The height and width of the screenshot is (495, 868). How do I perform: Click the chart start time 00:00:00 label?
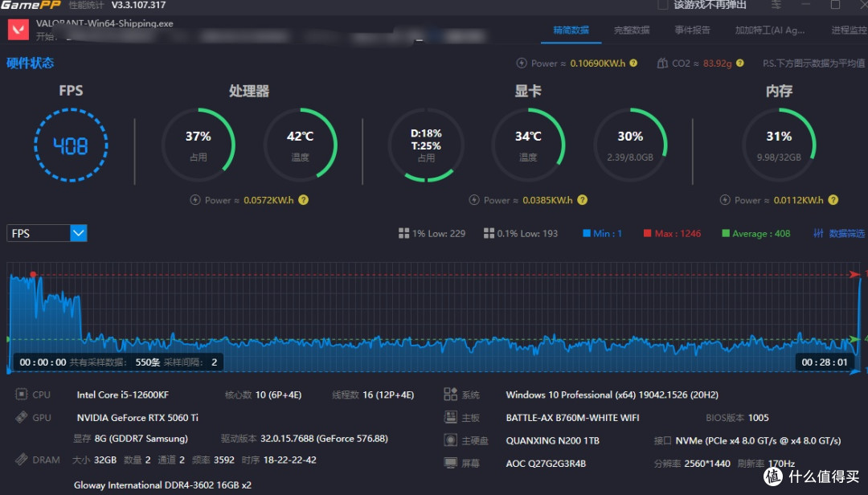[x=43, y=362]
